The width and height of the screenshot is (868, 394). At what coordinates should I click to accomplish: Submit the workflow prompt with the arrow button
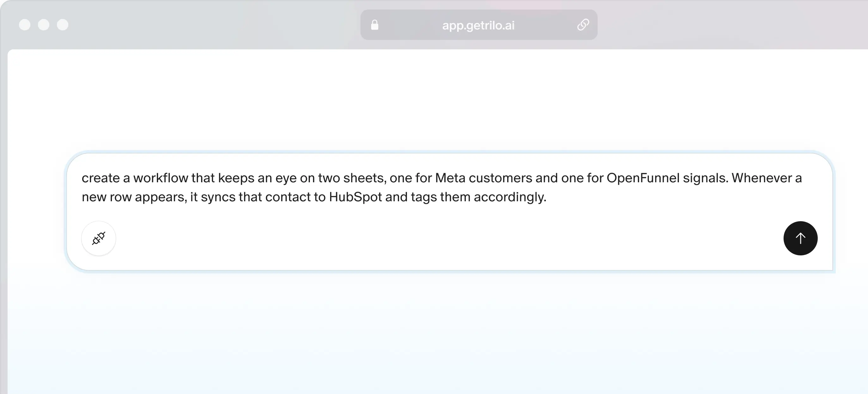pyautogui.click(x=800, y=238)
